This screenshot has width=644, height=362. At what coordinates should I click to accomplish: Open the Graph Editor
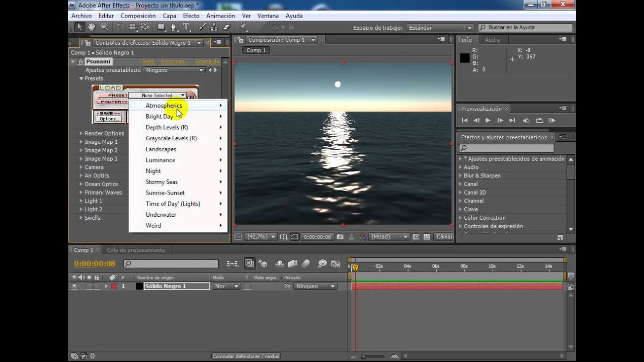(x=336, y=263)
